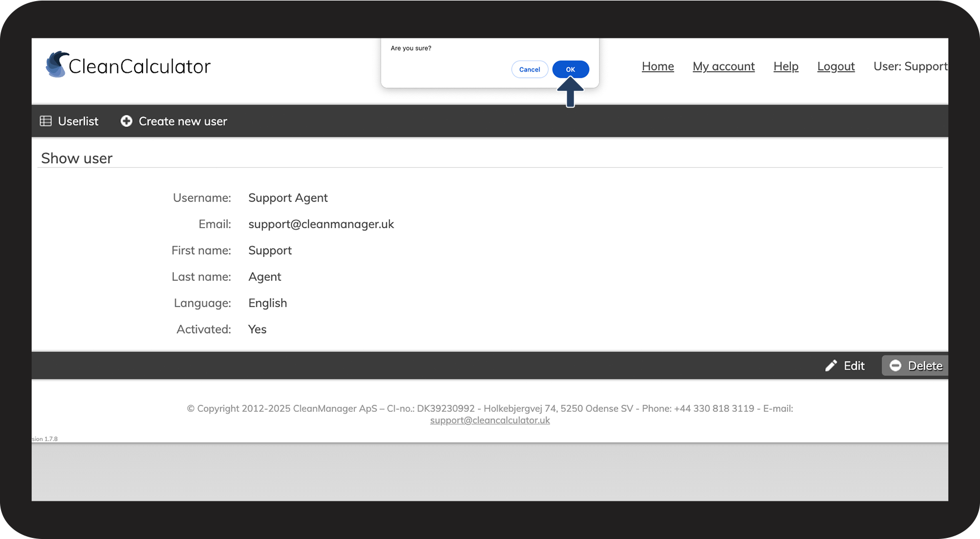The image size is (980, 539).
Task: Open the support@cleancalculator.uk email link
Action: click(490, 420)
